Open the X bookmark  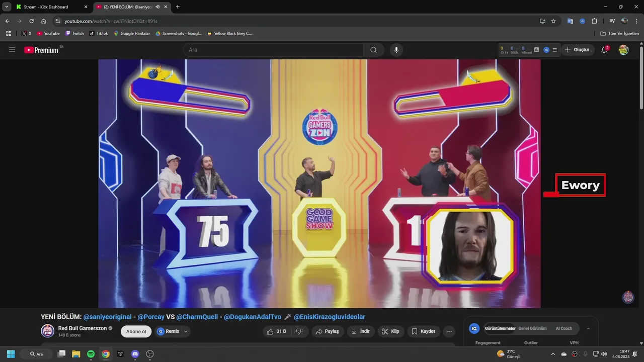tap(26, 33)
